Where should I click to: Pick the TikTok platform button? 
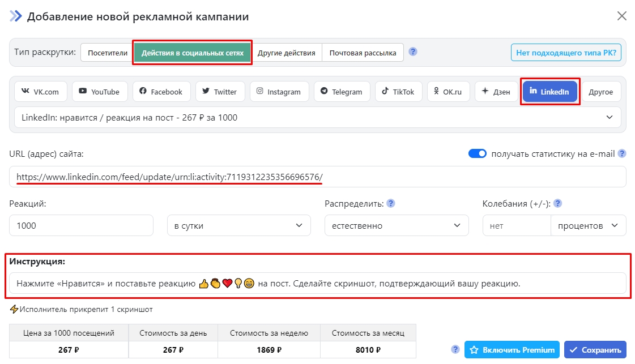(x=398, y=92)
